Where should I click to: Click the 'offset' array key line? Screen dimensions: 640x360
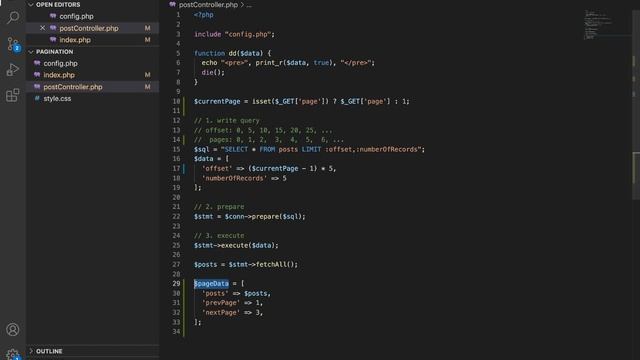pyautogui.click(x=269, y=169)
